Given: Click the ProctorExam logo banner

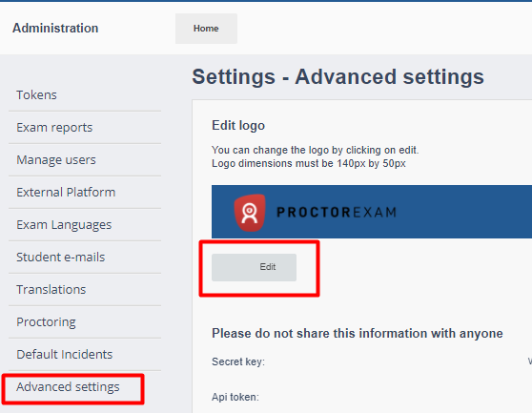Looking at the screenshot, I should pyautogui.click(x=372, y=212).
